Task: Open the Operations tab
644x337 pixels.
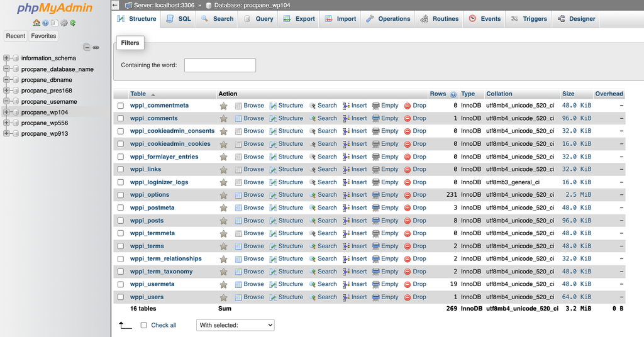Action: [x=388, y=19]
